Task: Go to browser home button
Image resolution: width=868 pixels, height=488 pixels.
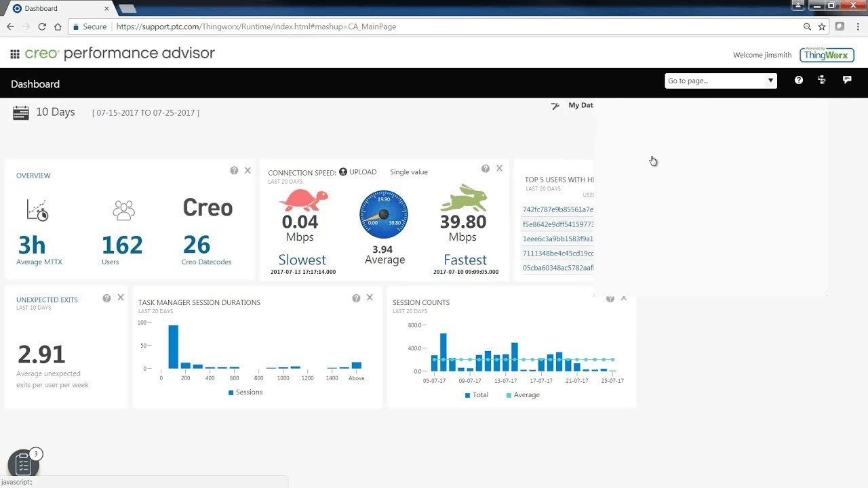Action: 58,26
